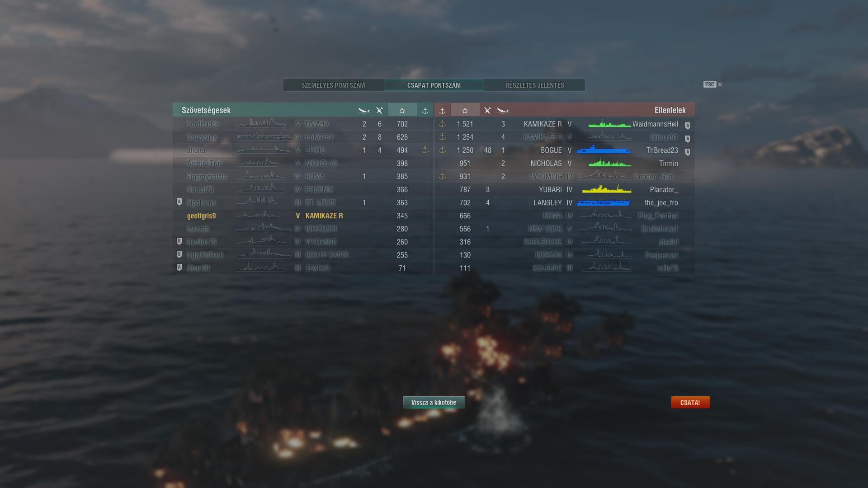Sort allies by star experience column

402,110
